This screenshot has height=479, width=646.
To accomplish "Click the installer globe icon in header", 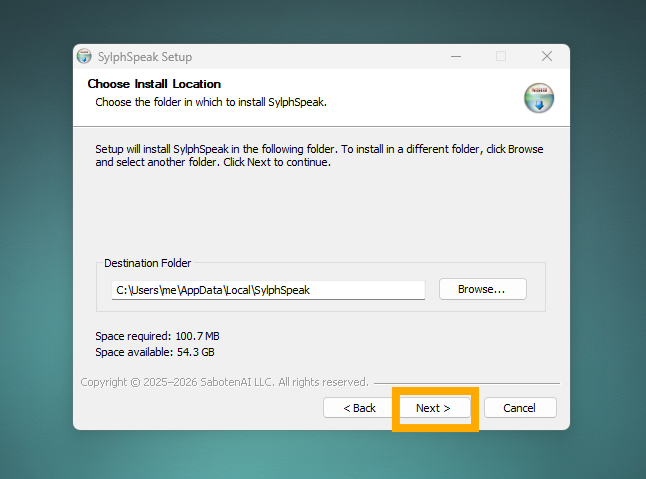I will click(x=538, y=98).
